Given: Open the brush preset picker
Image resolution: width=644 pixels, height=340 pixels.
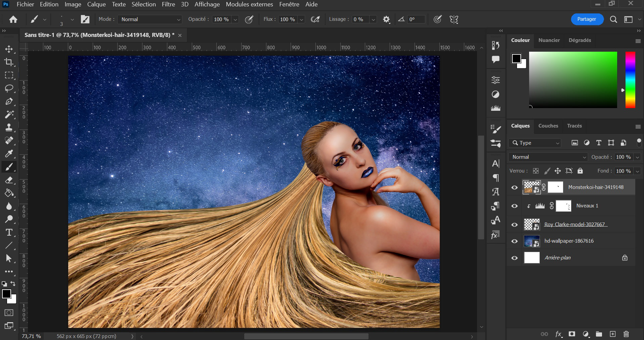Looking at the screenshot, I should tap(72, 19).
